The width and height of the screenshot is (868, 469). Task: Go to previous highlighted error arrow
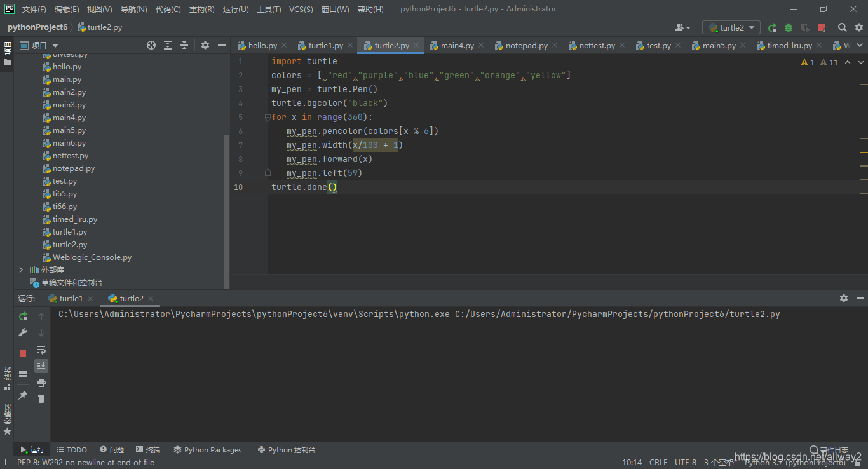(848, 62)
